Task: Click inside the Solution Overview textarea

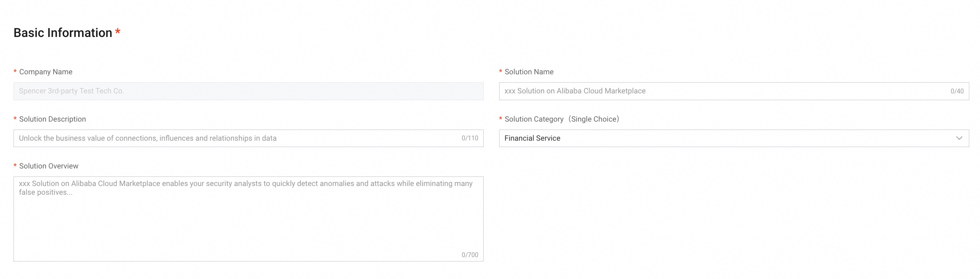Action: (x=248, y=223)
